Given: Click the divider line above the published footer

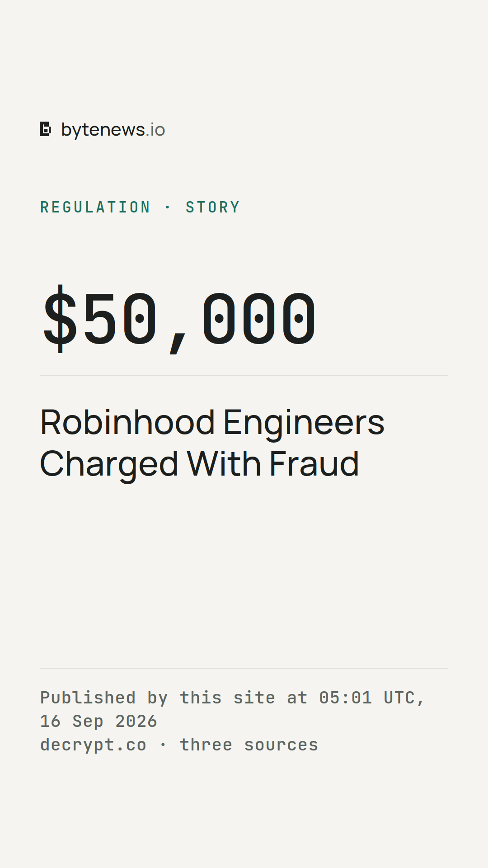Looking at the screenshot, I should [x=244, y=668].
